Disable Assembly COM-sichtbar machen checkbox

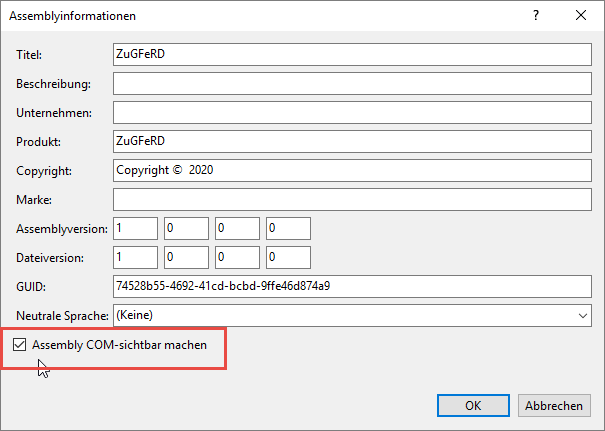tap(20, 345)
